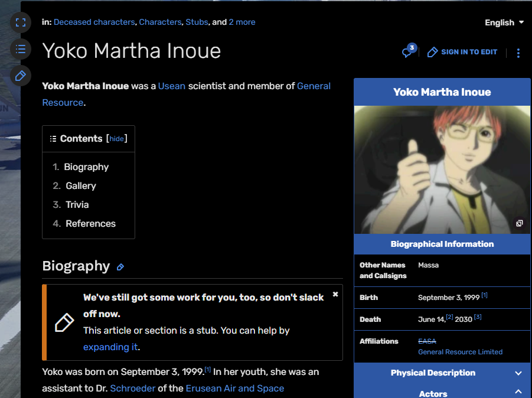
Task: Click the Contents list icon
Action: [53, 139]
